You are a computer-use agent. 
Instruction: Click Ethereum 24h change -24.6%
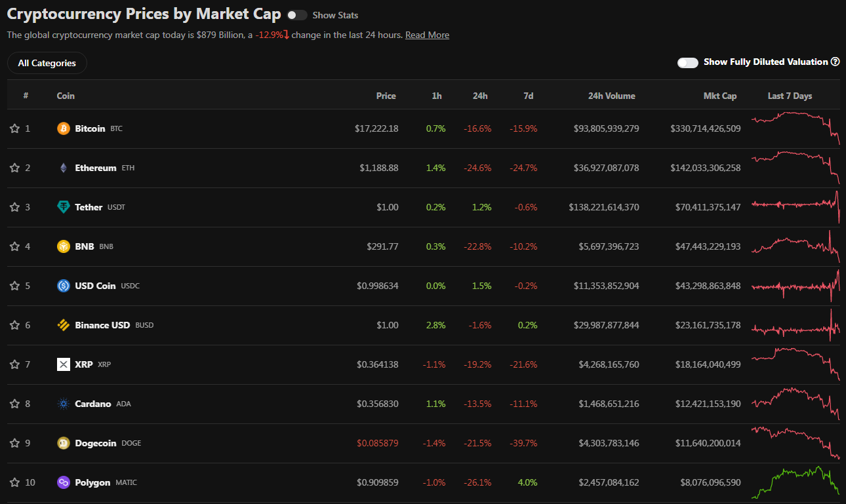477,168
